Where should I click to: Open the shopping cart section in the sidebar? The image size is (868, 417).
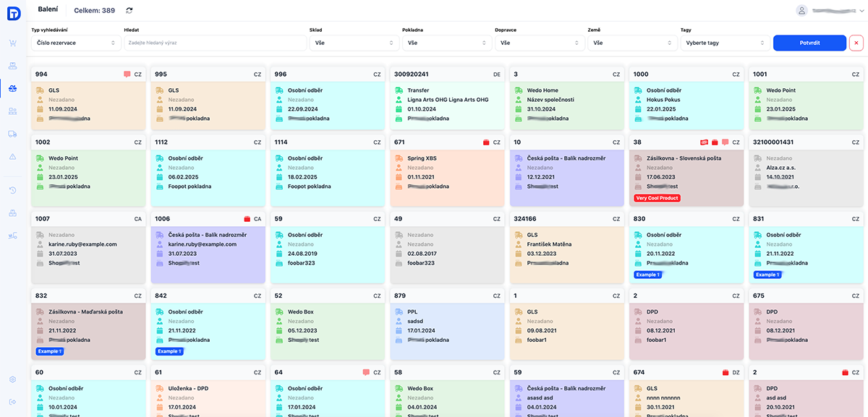[12, 43]
